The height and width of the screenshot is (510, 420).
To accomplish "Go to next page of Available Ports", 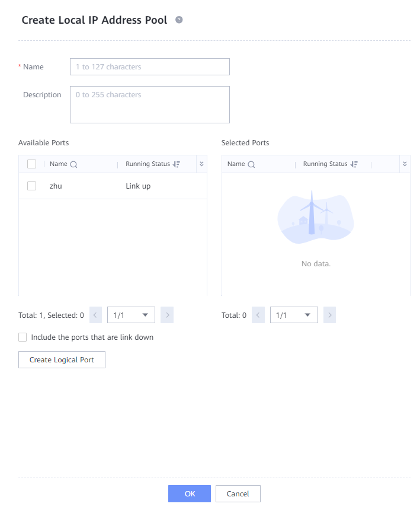I will pyautogui.click(x=167, y=315).
